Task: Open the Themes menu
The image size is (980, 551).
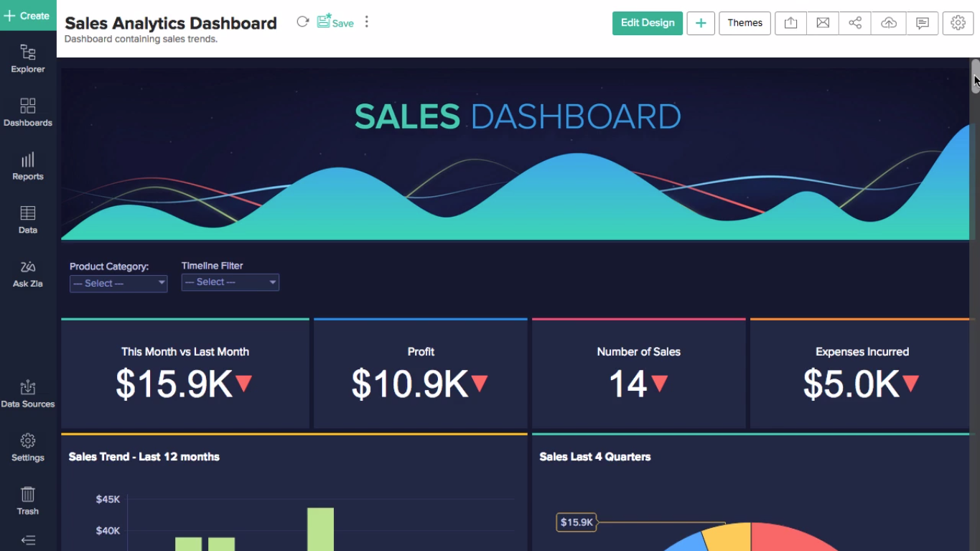Action: pos(745,22)
